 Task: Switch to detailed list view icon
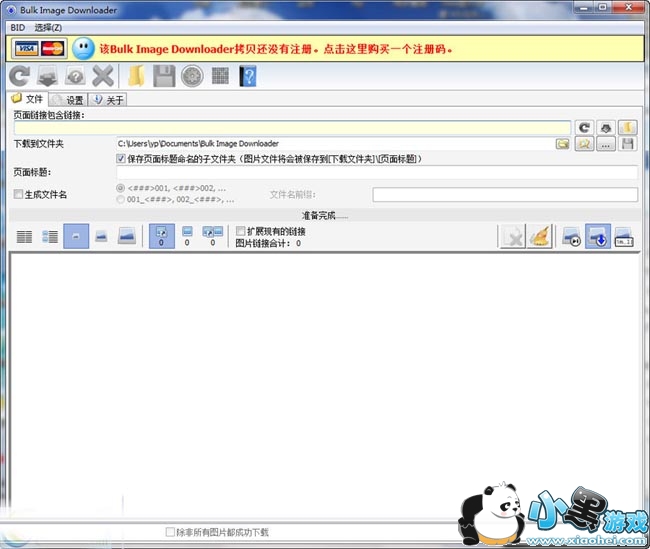[x=50, y=237]
